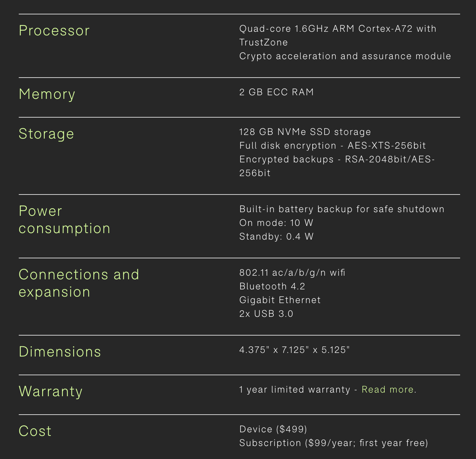Click the 2 GB ECC RAM text
476x459 pixels.
coord(277,92)
